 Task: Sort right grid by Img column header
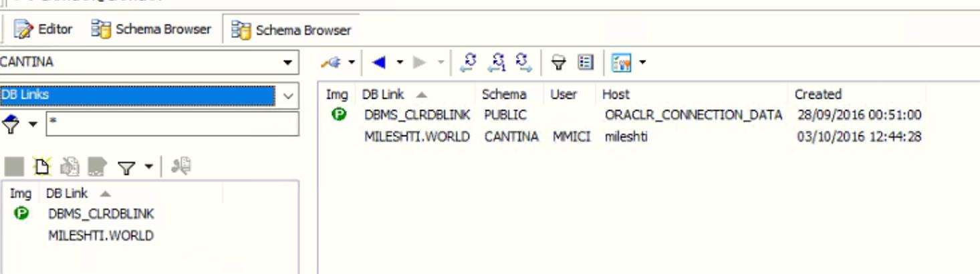[338, 94]
